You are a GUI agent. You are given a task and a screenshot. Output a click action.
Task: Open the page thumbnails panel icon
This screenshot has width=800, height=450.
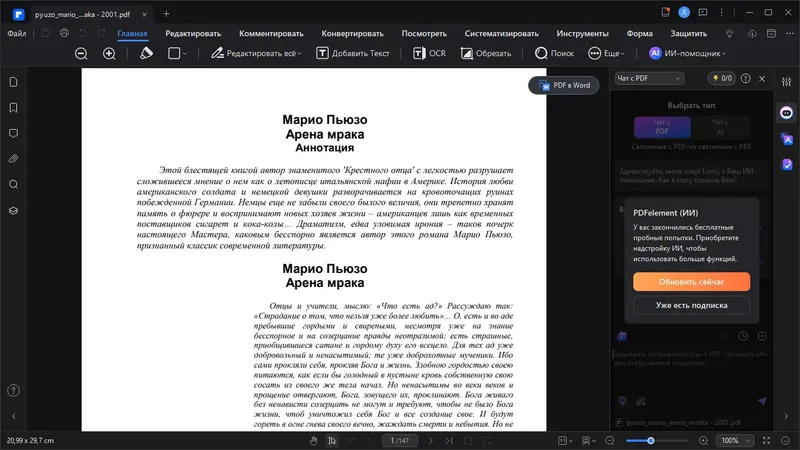tap(14, 82)
